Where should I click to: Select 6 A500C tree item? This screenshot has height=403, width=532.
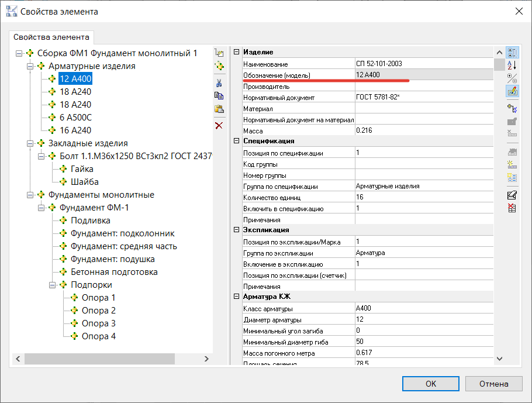(x=75, y=118)
